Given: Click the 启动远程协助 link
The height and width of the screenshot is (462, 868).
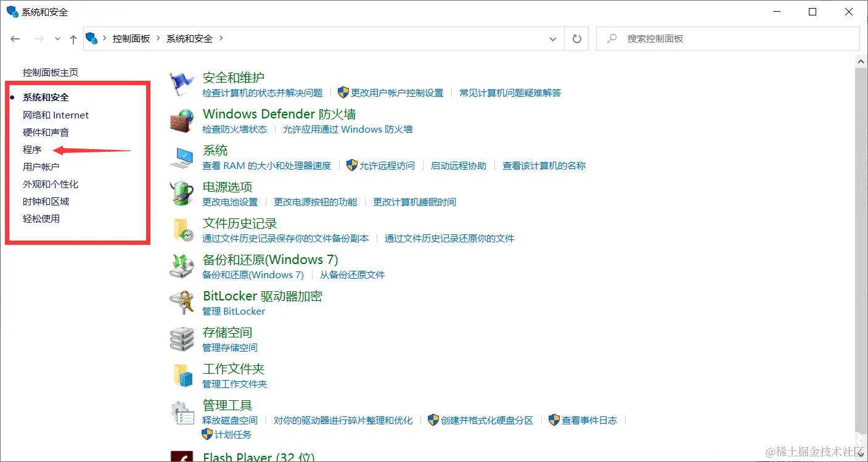Looking at the screenshot, I should (459, 165).
